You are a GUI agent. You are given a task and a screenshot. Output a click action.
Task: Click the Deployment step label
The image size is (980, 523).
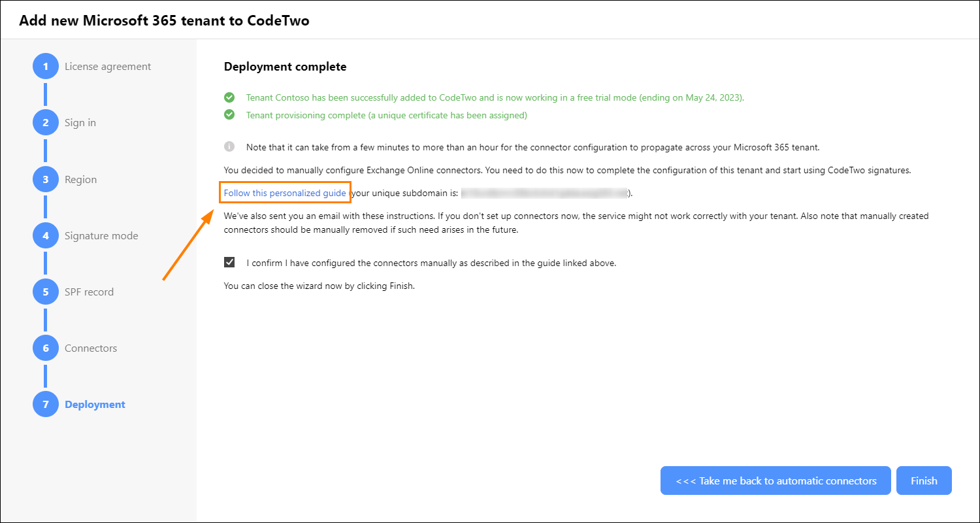coord(95,404)
